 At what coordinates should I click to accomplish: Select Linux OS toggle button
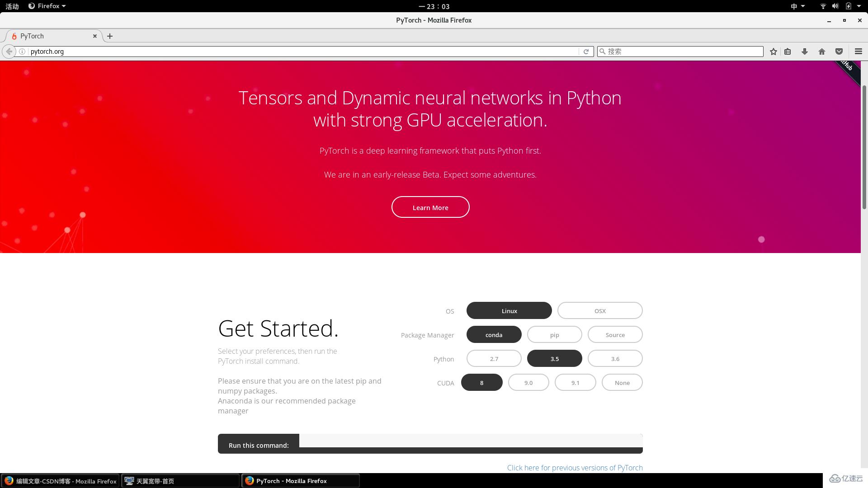509,310
